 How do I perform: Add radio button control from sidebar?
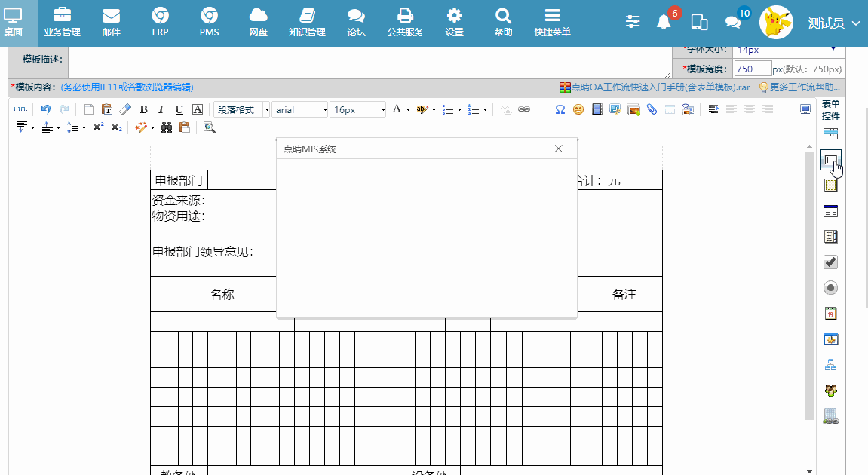coord(830,288)
